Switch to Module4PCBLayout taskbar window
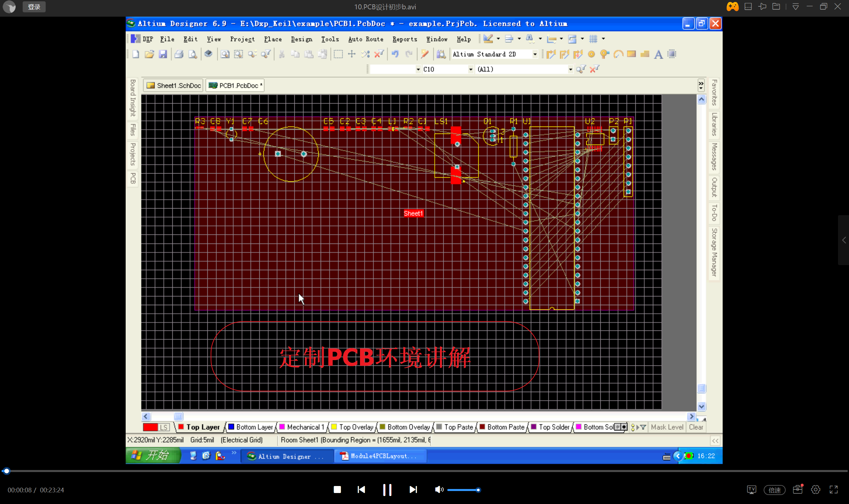Screen dimensions: 849x504 tap(380, 456)
